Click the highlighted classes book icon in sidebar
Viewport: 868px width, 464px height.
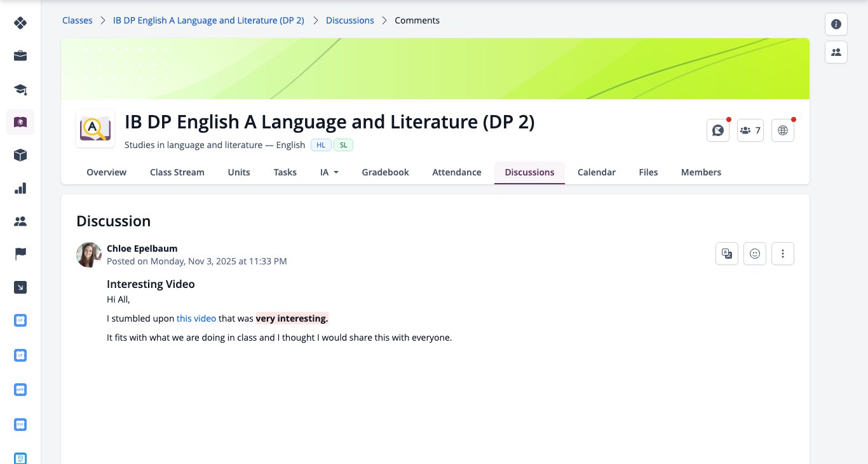(20, 122)
